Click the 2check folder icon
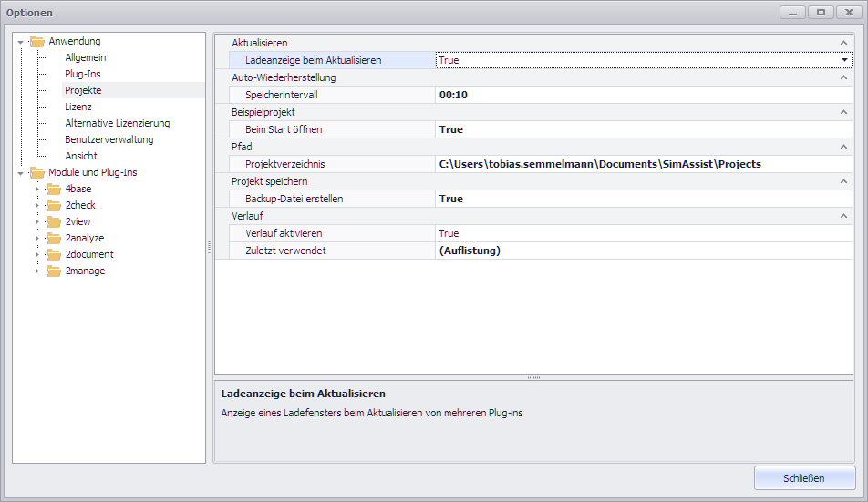Viewport: 868px width, 502px height. coord(54,206)
